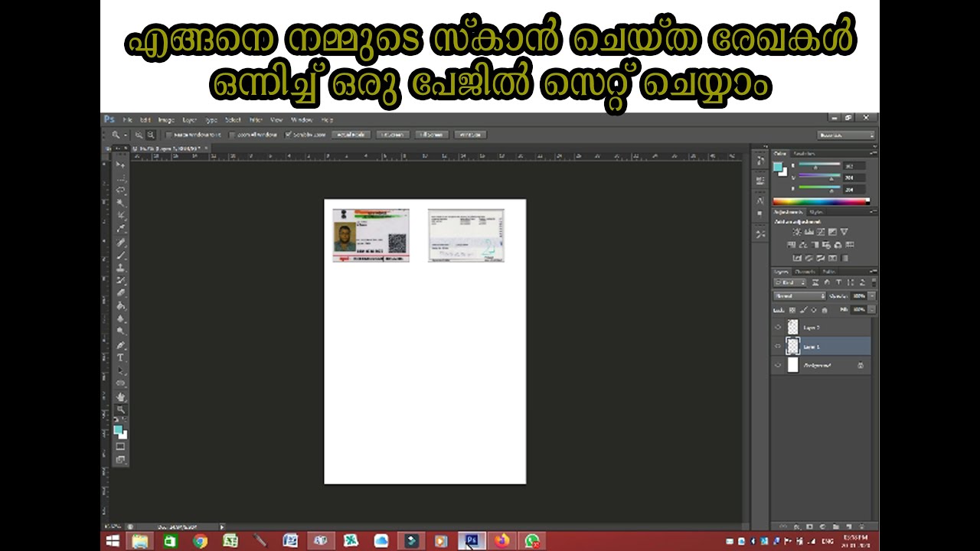Select the Healing Brush tool
980x551 pixels.
120,242
